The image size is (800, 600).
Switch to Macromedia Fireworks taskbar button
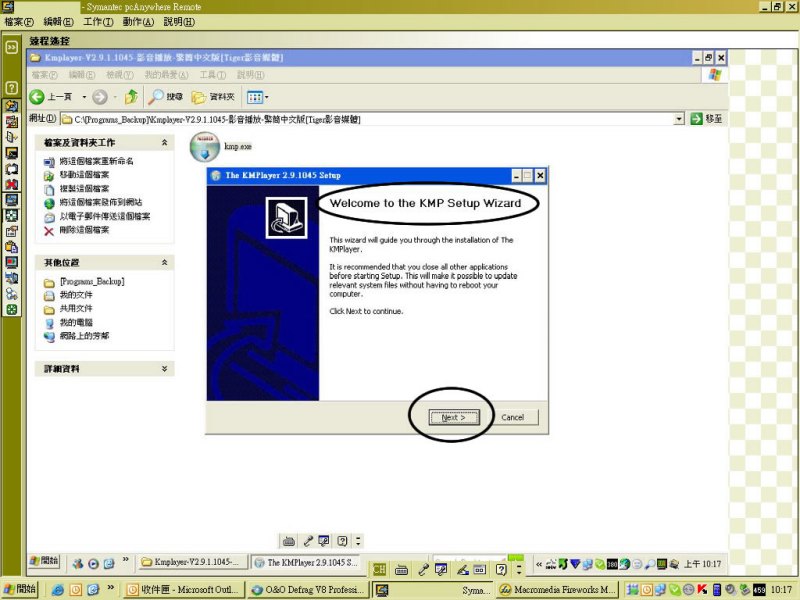(x=557, y=589)
